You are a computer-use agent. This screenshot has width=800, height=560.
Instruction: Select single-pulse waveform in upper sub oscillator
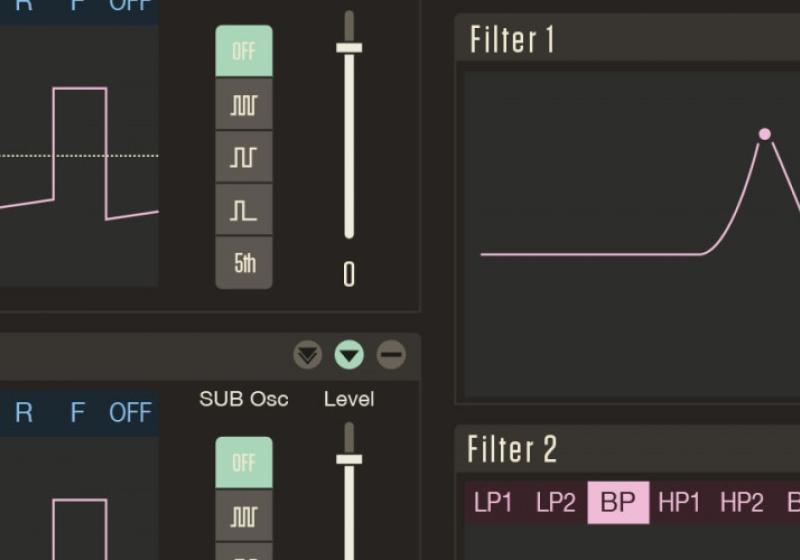pos(244,210)
